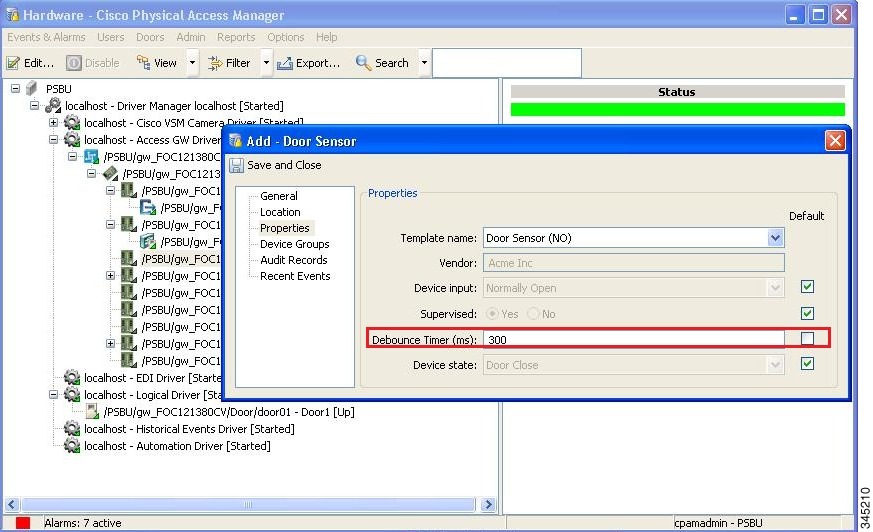Select General in the dialog side list
The width and height of the screenshot is (873, 532).
278,196
